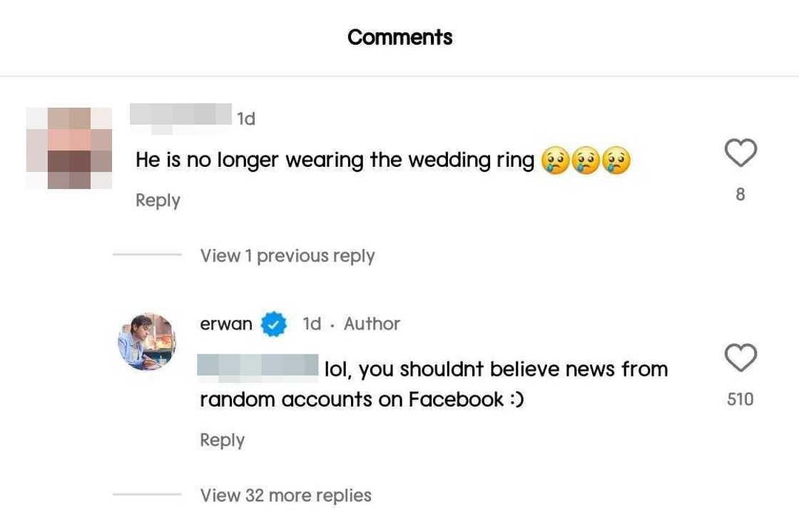Click the blurred username of first commenter
Screen dimensions: 799x532
182,115
